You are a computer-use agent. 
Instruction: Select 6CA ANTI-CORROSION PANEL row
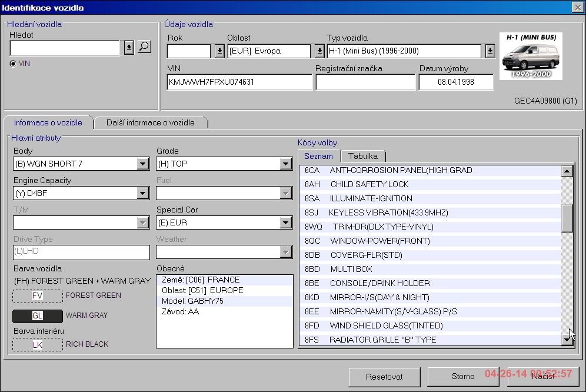tap(430, 170)
